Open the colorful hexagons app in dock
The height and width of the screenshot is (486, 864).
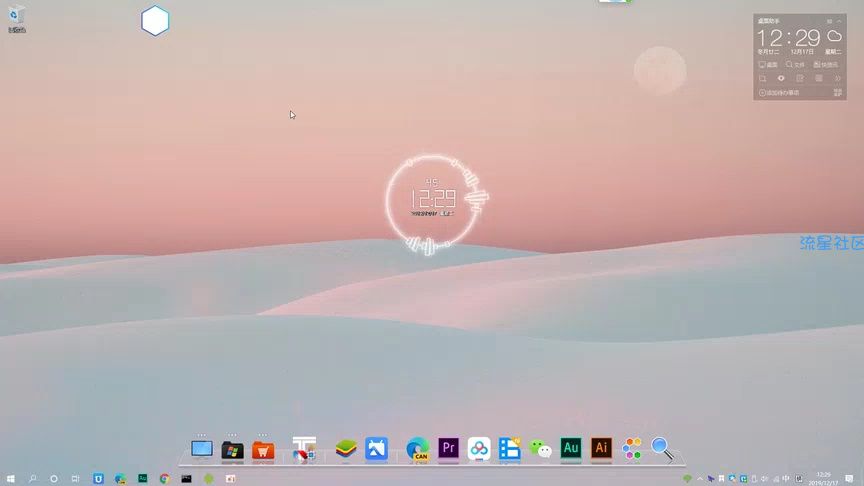[x=632, y=449]
